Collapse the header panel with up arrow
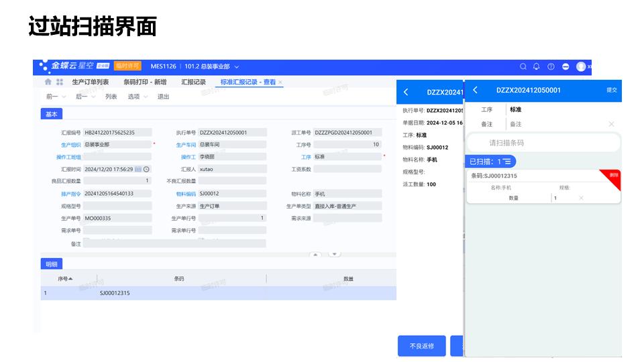 315,254
